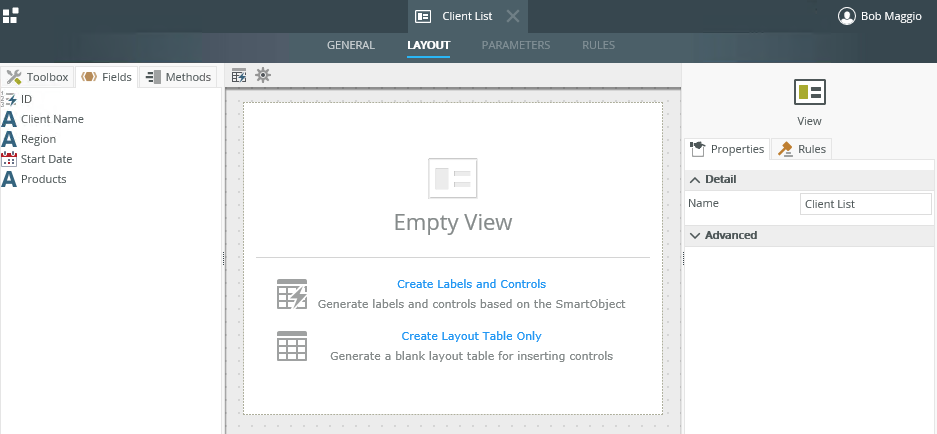
Task: Click the user avatar icon beside Bob Maggio
Action: pos(847,16)
